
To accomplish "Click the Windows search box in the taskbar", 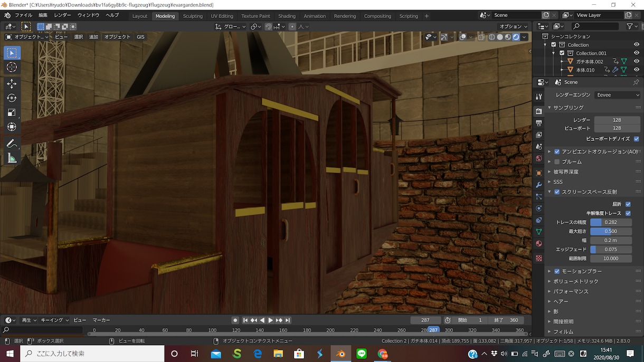I will coord(92,354).
